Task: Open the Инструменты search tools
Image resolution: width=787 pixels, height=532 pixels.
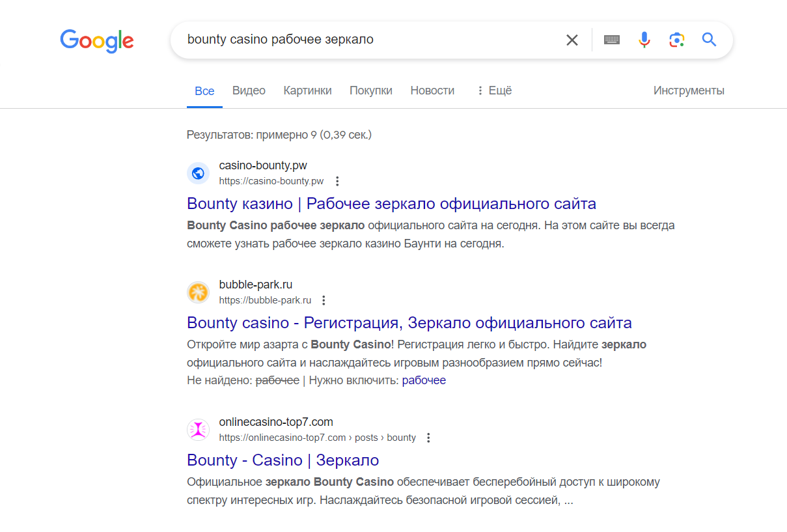Action: (x=689, y=91)
